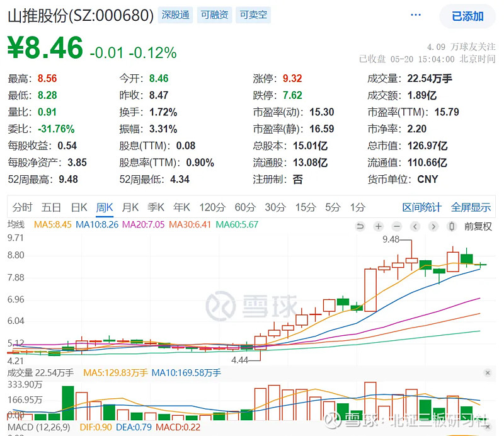The height and width of the screenshot is (436, 504).
Task: Zoom in the chart with plus icon
Action: tap(379, 226)
